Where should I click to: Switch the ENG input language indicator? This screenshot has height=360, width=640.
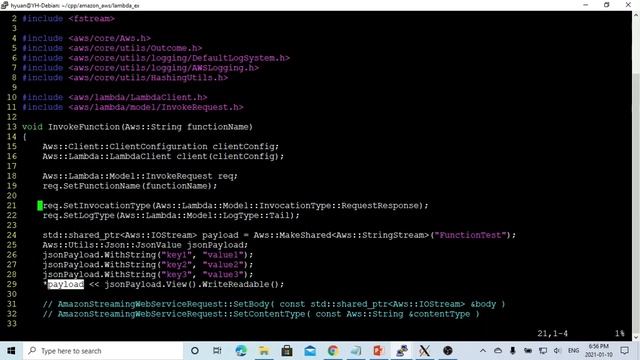click(x=573, y=351)
